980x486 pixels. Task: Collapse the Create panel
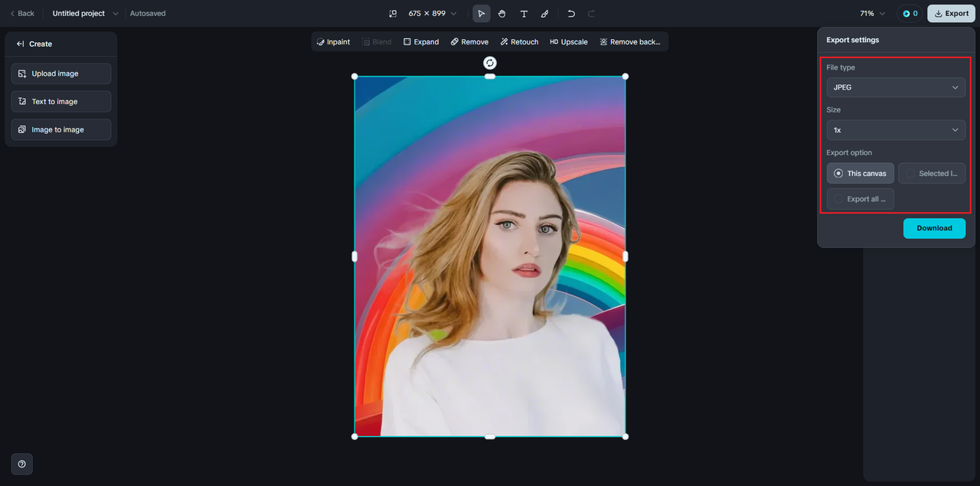tap(20, 44)
